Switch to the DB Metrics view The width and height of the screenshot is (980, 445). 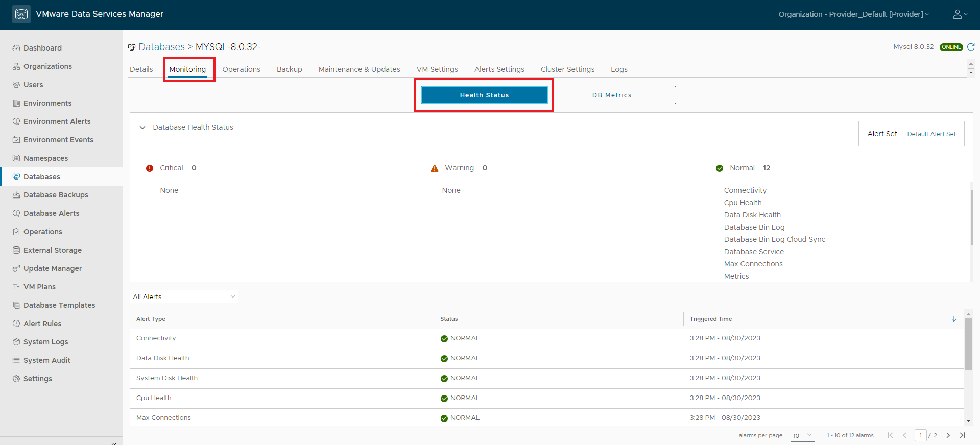[x=612, y=95]
